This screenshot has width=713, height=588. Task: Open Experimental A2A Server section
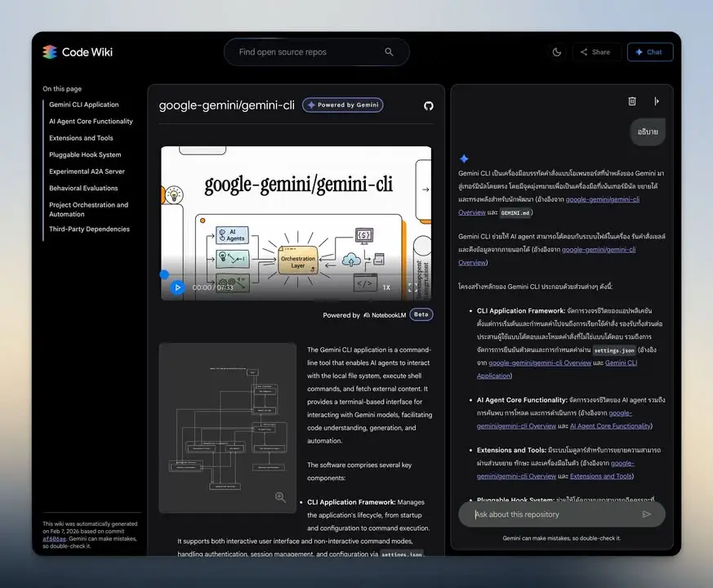pos(87,171)
